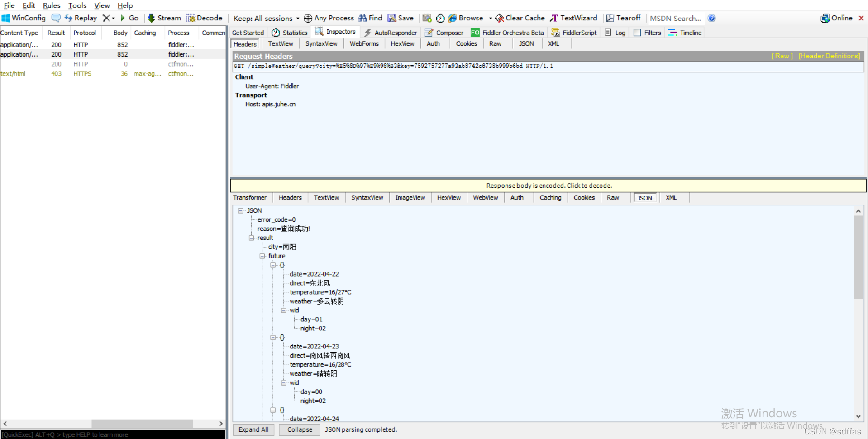Click the Tearoff icon
This screenshot has width=868, height=439.
click(x=610, y=18)
